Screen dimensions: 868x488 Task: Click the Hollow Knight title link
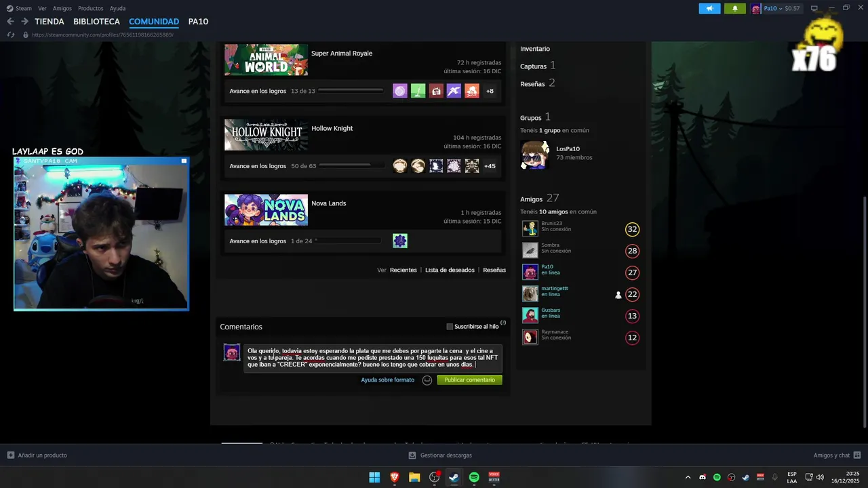pyautogui.click(x=332, y=128)
